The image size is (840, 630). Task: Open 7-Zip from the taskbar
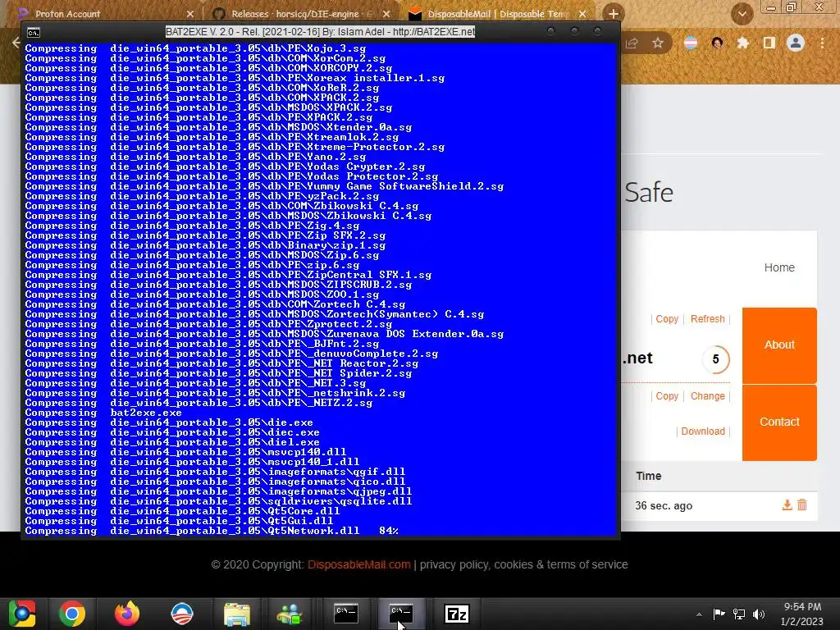(x=457, y=614)
